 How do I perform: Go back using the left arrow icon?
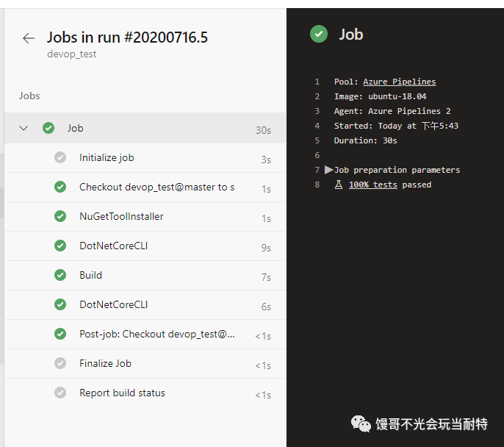pos(28,38)
